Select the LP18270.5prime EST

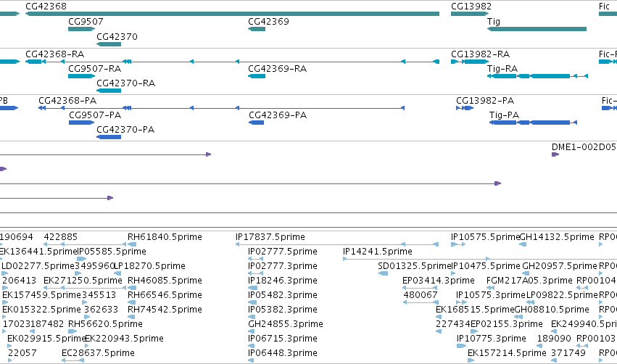(x=117, y=273)
